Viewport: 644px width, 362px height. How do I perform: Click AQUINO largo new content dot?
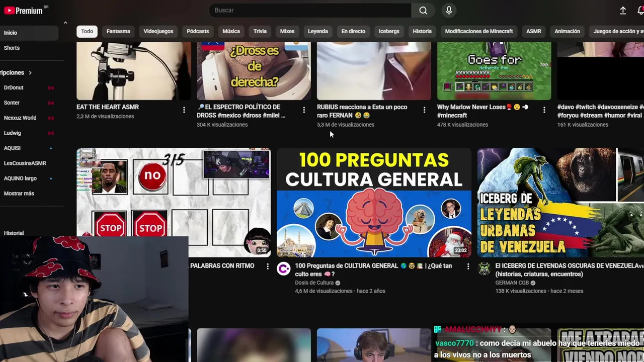tap(51, 178)
